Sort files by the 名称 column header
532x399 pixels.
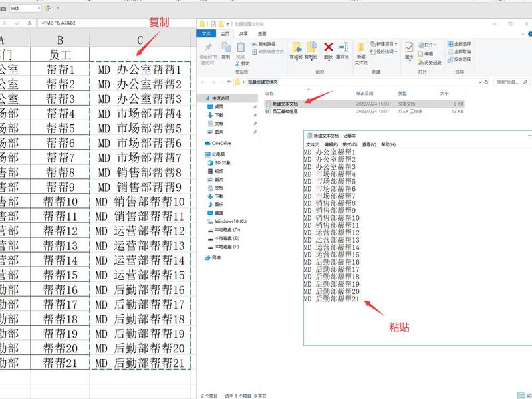(269, 93)
